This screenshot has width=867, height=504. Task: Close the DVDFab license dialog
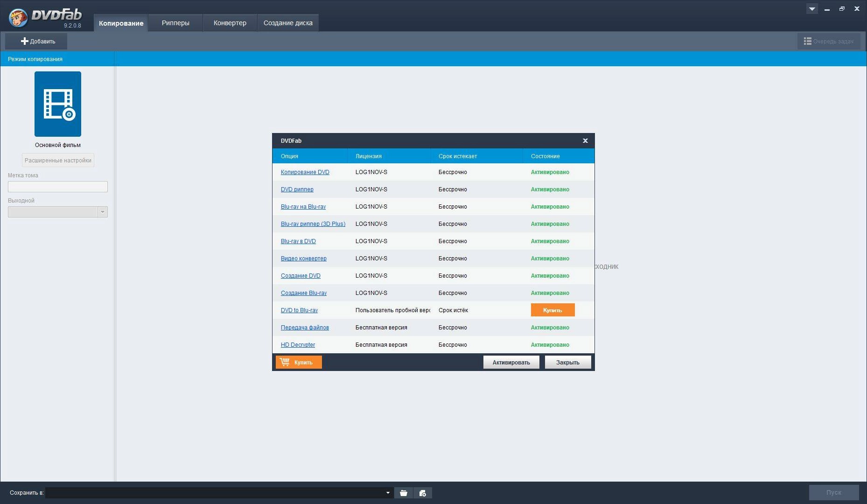(x=585, y=140)
